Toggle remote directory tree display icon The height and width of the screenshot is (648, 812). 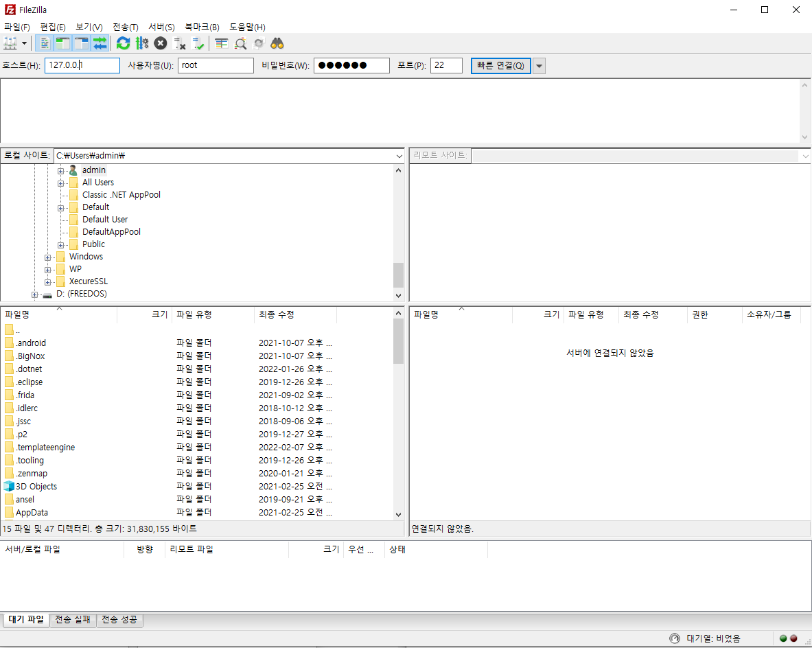(x=81, y=43)
